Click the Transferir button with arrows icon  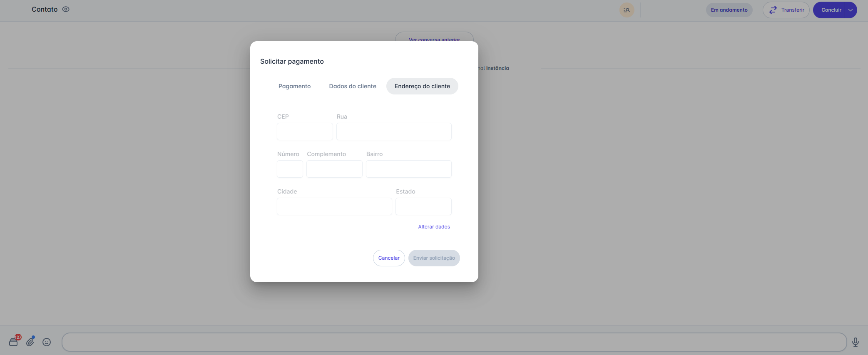(x=786, y=10)
